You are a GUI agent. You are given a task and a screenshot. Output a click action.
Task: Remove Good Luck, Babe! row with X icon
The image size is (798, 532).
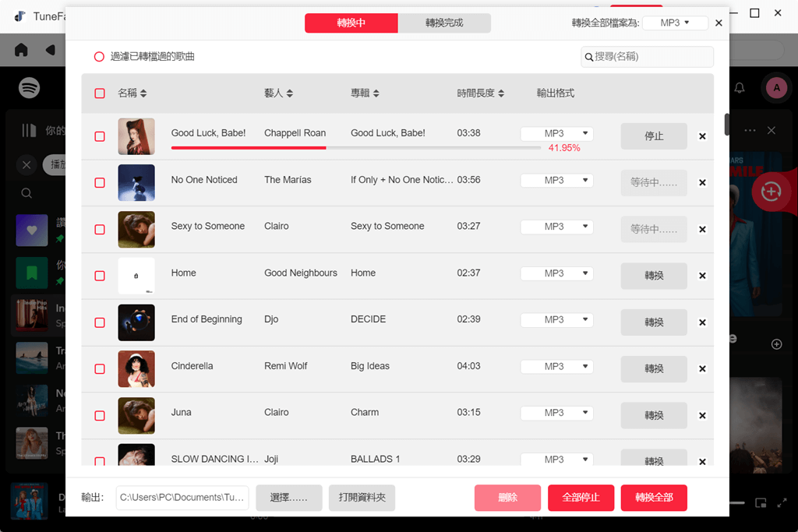(702, 136)
